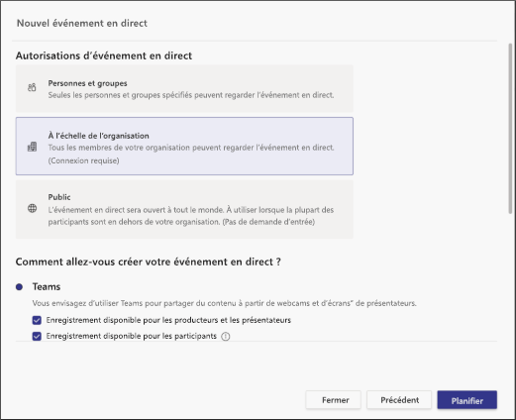Viewport: 516px width, 420px height.
Task: Click the Planifier button
Action: point(466,400)
